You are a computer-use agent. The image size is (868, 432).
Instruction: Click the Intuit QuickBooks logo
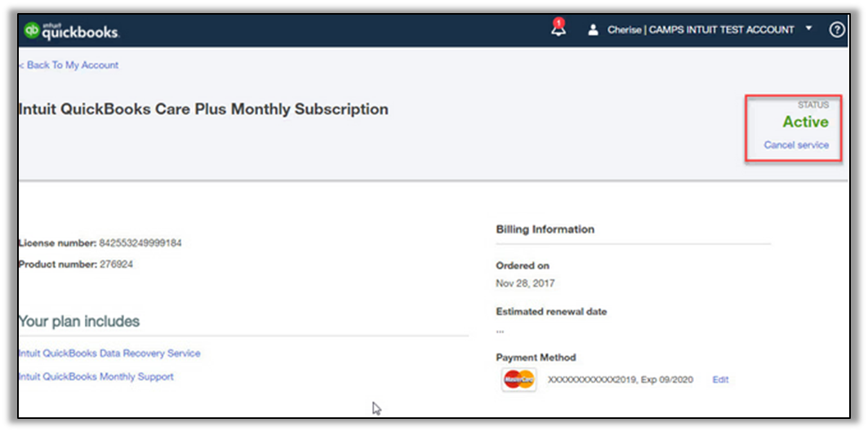71,31
